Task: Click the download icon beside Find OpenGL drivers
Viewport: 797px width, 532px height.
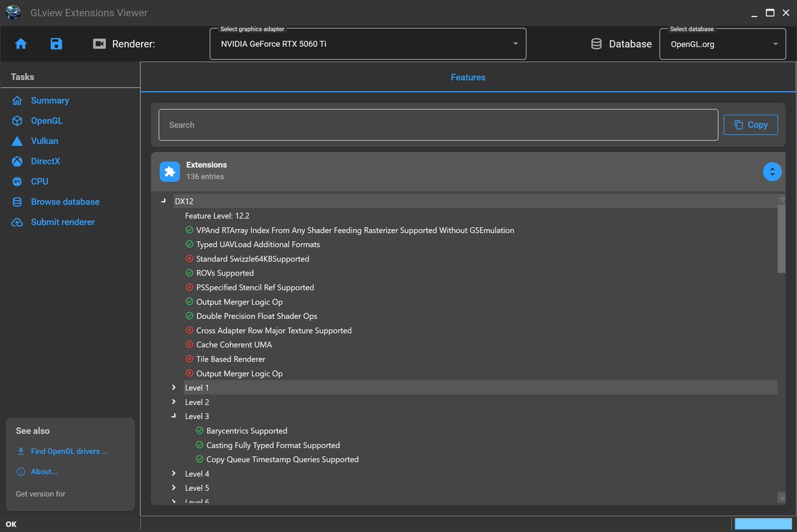Action: coord(21,451)
